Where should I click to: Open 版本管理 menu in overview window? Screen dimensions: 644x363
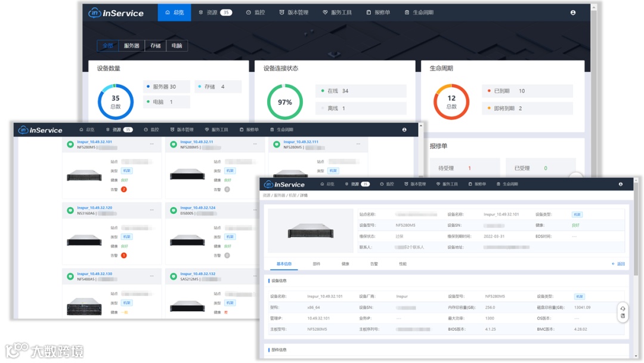293,13
